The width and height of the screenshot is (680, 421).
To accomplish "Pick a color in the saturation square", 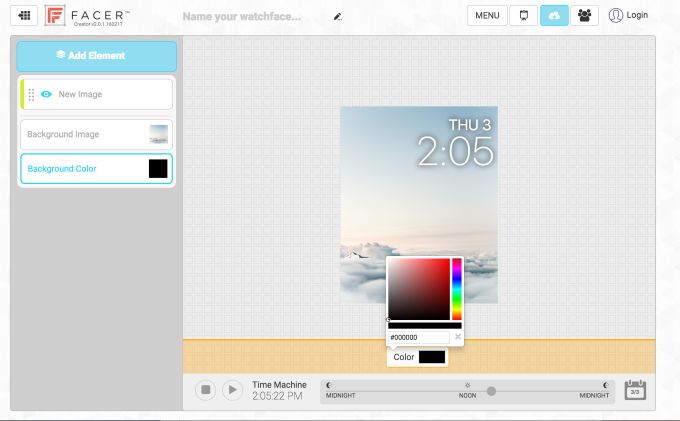I will pyautogui.click(x=419, y=289).
